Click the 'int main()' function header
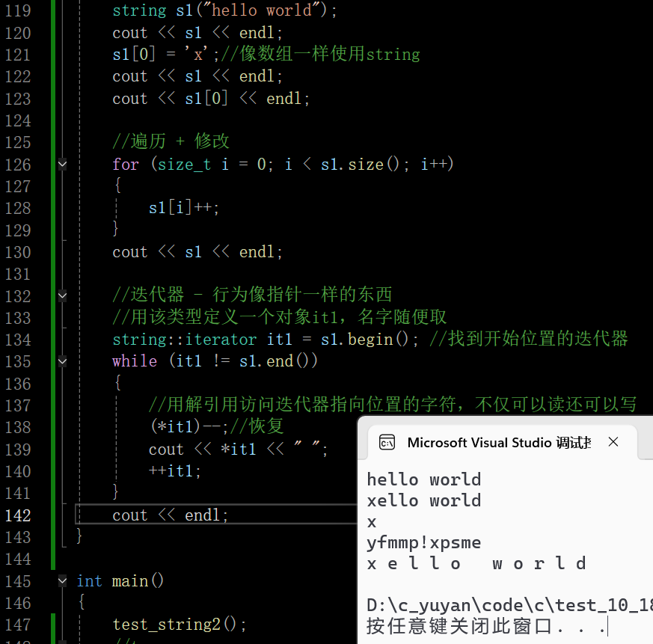Screen dimensions: 653x644 [x=120, y=580]
